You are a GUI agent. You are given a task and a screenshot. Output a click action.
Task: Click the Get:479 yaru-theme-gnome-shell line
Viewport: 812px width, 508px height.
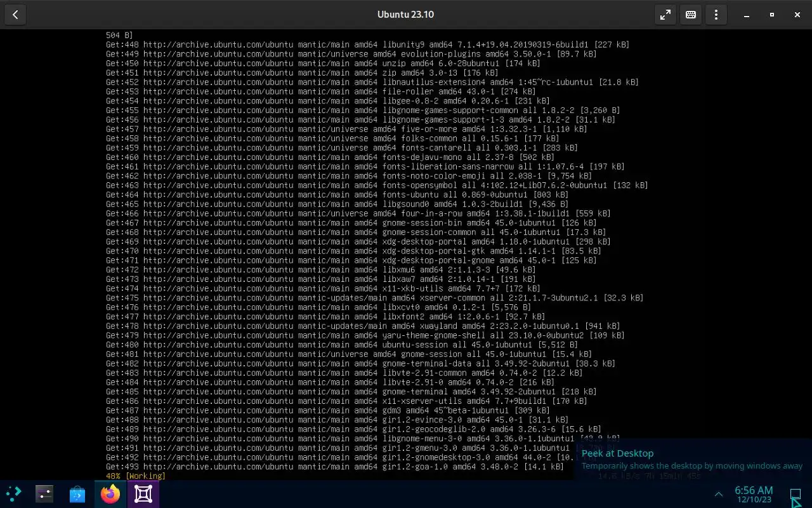(365, 335)
